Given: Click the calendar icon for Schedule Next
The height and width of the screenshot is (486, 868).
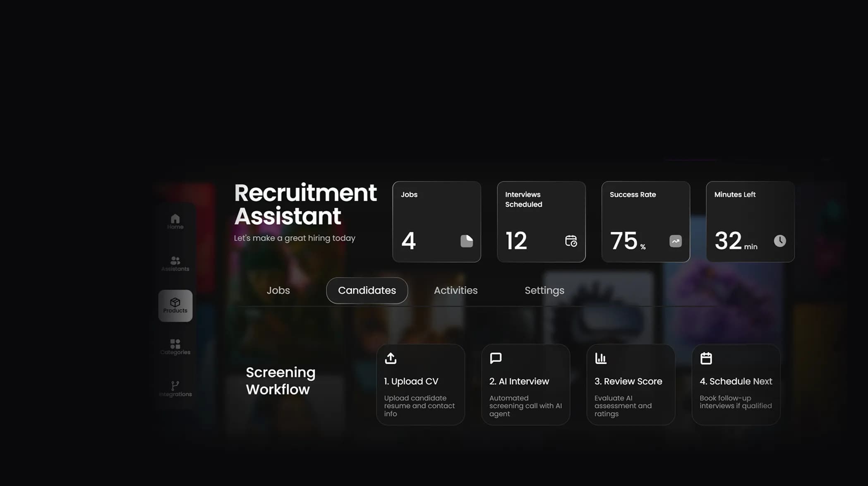Looking at the screenshot, I should click(706, 358).
